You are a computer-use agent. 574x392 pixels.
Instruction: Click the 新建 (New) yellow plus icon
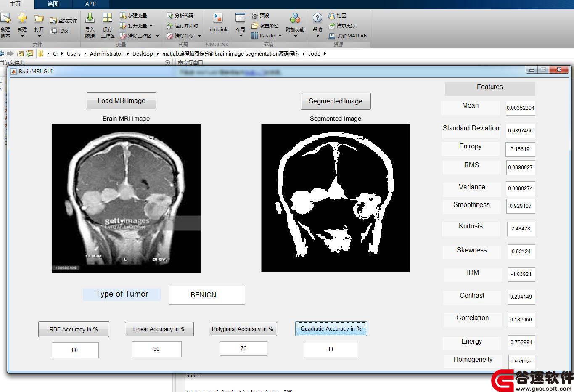22,18
